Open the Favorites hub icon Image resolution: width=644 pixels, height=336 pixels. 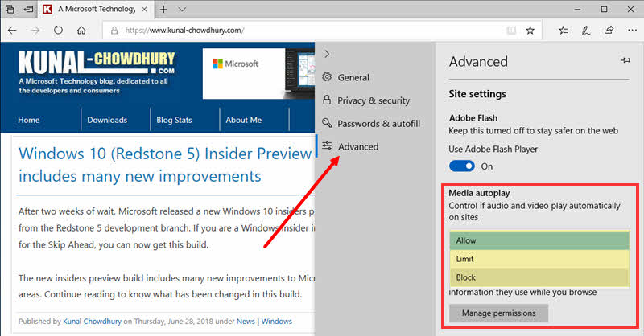coord(563,31)
